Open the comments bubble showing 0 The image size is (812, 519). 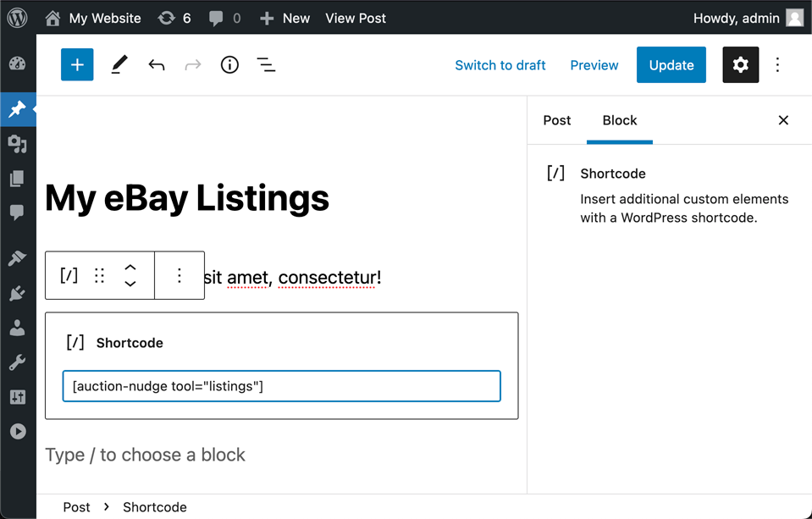(x=224, y=18)
